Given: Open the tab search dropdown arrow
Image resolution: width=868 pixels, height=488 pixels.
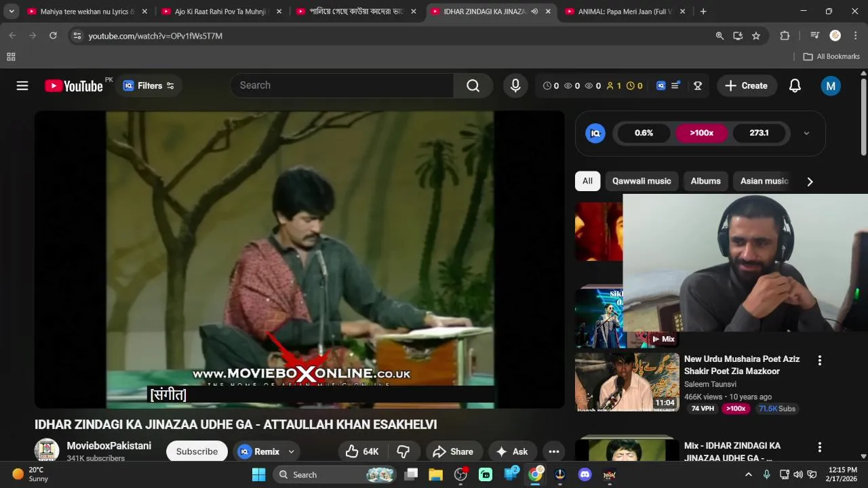Looking at the screenshot, I should point(12,12).
